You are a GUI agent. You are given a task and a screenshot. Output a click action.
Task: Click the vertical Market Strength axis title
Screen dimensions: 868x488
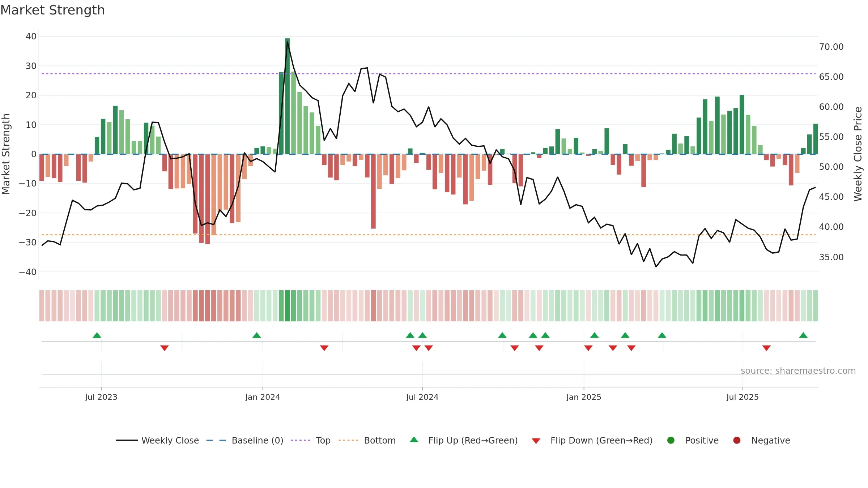(6, 154)
